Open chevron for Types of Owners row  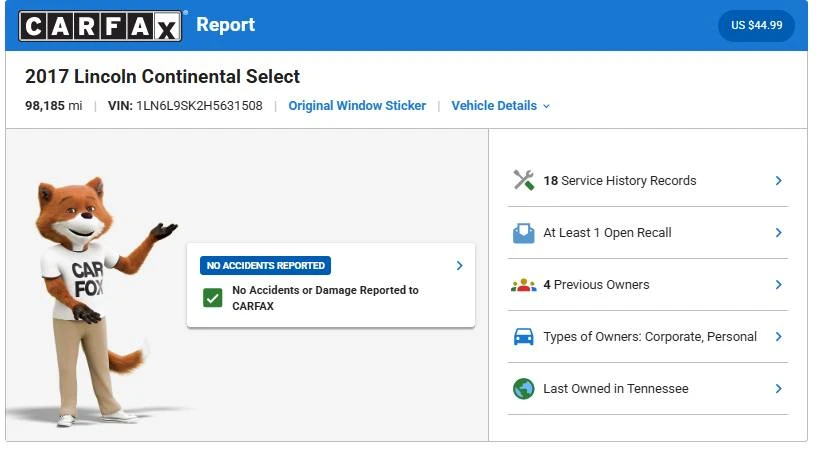point(778,337)
